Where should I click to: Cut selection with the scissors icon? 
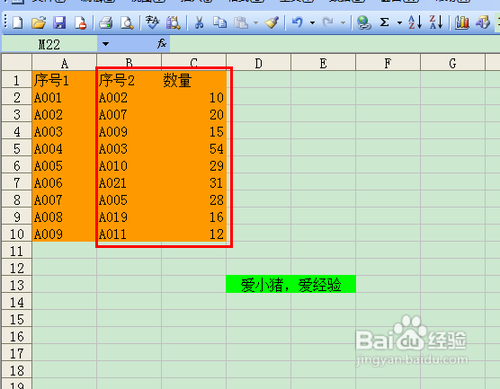[x=199, y=23]
